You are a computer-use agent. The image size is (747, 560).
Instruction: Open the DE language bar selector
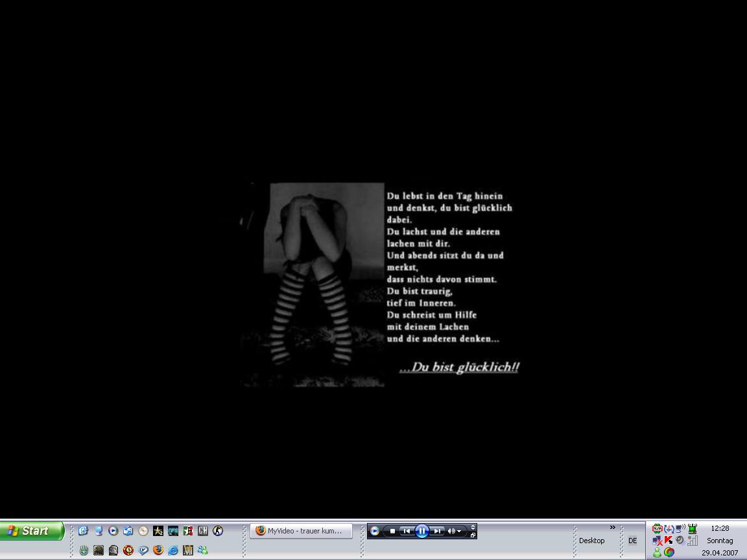click(x=632, y=541)
